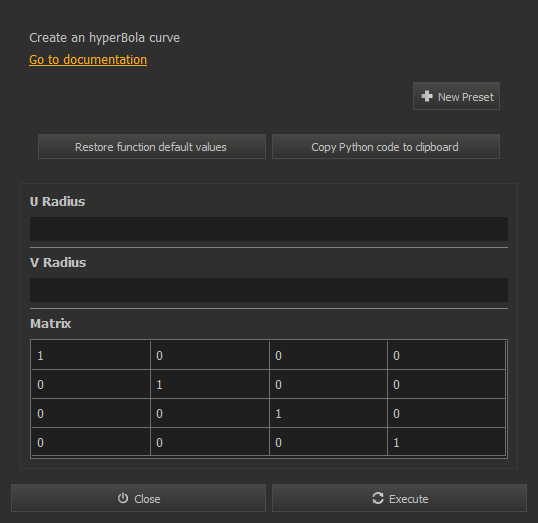Select matrix cell row one column two
This screenshot has width=538, height=523.
[x=210, y=355]
